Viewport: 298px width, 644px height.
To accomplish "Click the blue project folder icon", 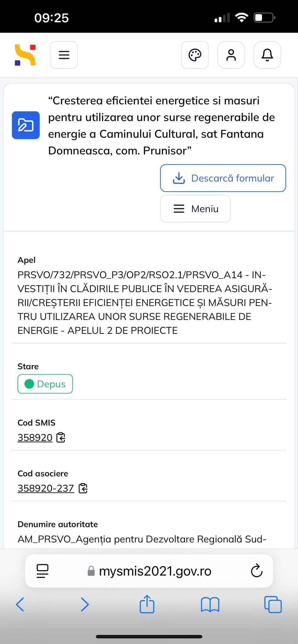I will [26, 125].
